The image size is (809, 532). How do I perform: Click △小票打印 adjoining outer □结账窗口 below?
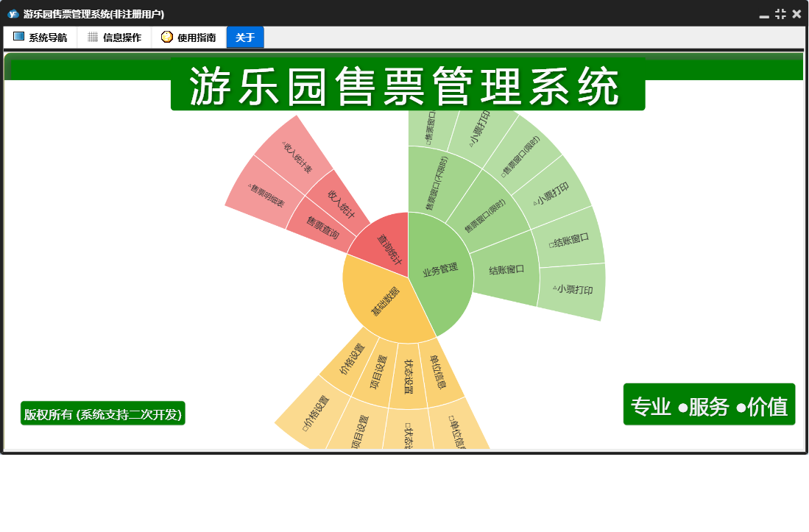tap(573, 290)
